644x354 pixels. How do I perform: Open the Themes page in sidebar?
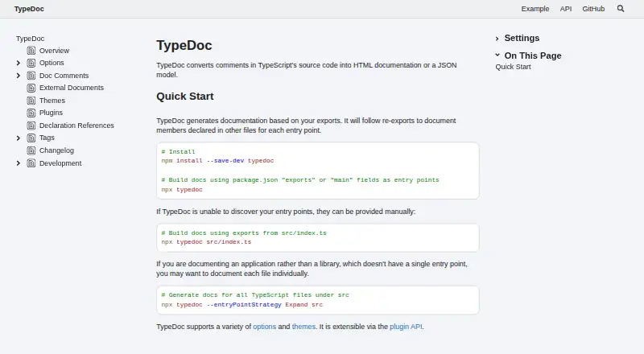tap(52, 101)
